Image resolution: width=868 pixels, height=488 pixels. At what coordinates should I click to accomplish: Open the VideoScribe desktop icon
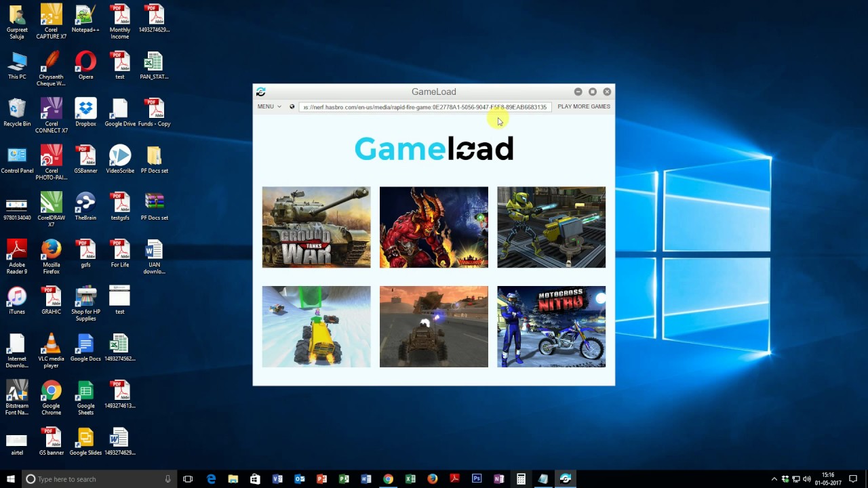(x=120, y=159)
